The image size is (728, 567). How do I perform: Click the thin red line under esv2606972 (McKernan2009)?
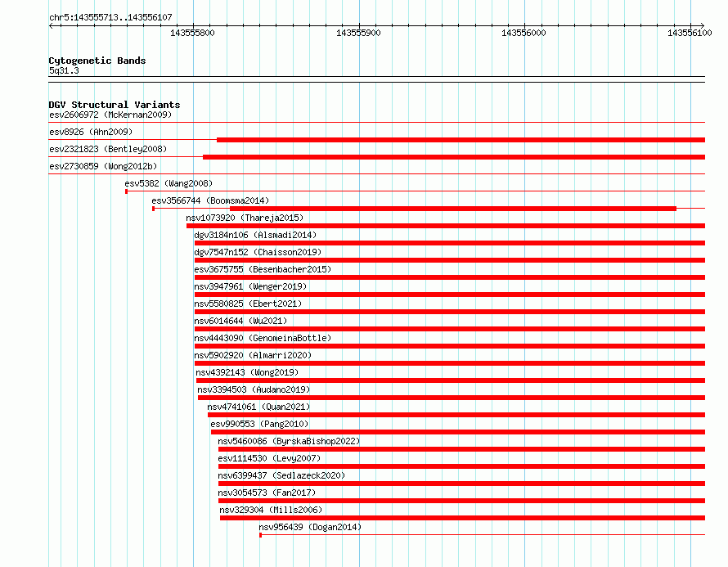376,123
